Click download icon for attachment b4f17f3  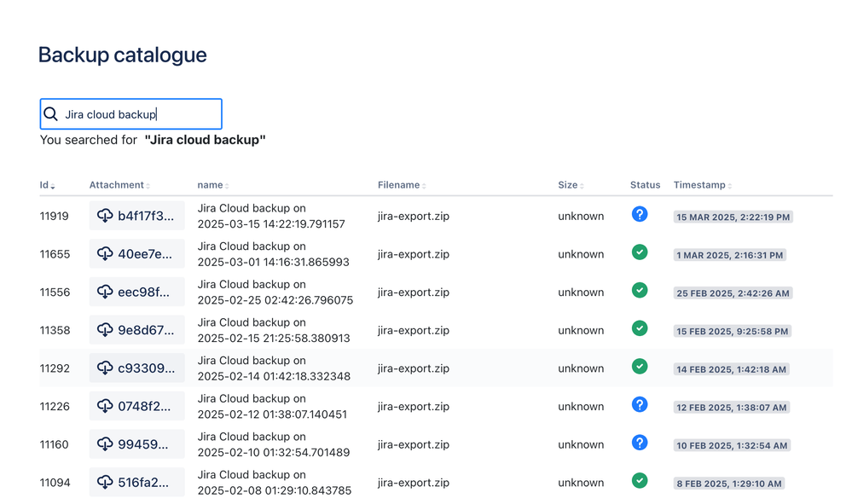tap(105, 216)
